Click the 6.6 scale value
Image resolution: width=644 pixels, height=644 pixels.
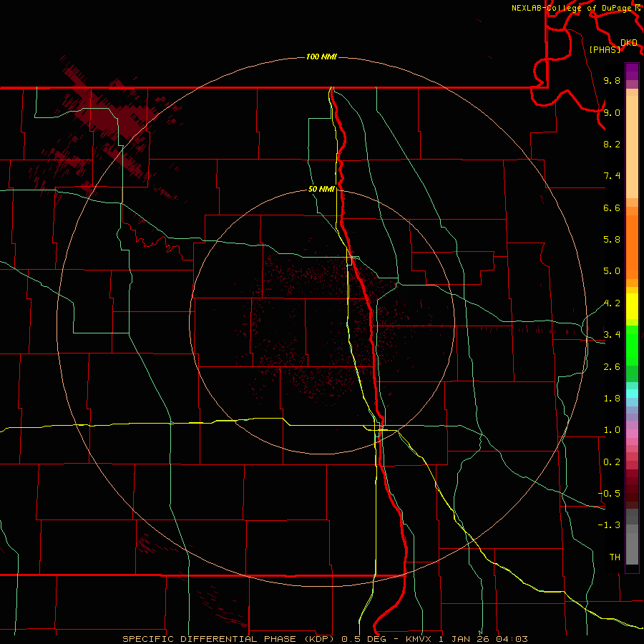point(612,208)
